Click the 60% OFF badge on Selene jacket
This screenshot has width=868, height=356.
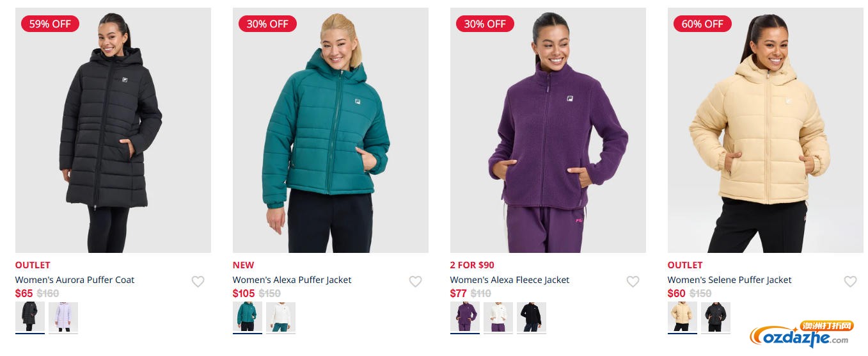pos(702,24)
